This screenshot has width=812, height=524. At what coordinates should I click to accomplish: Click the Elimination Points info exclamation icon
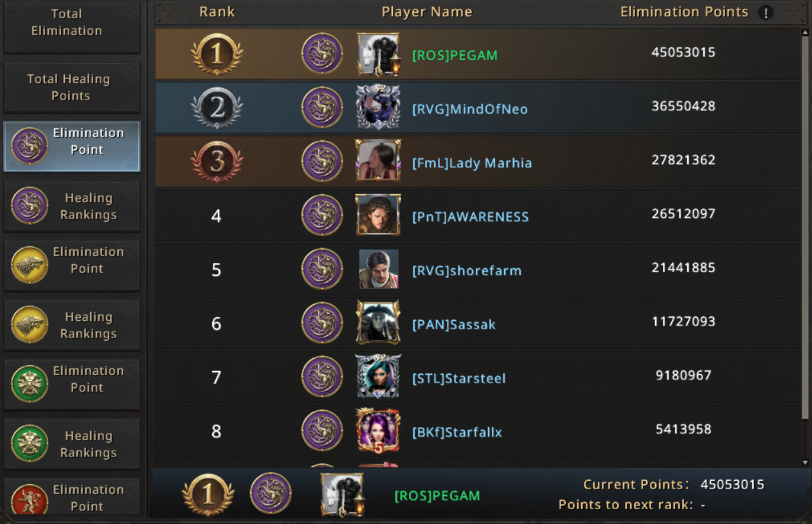tap(765, 13)
